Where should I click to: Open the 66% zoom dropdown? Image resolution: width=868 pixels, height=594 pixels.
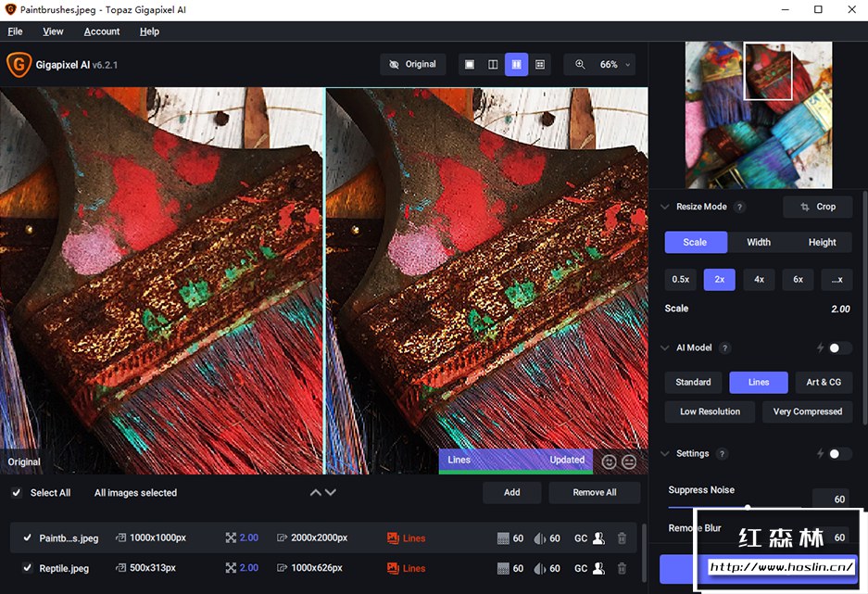(x=614, y=64)
